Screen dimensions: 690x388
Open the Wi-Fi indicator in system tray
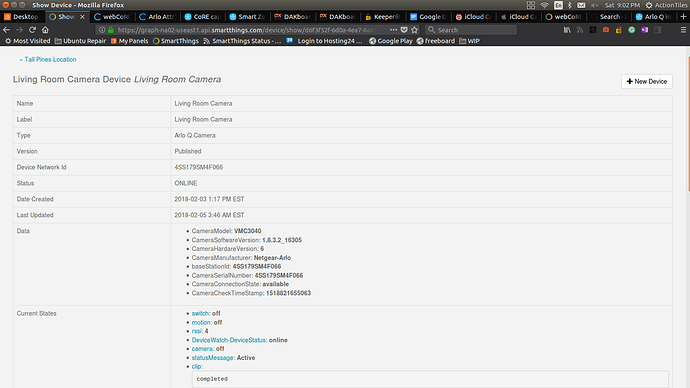click(x=544, y=5)
